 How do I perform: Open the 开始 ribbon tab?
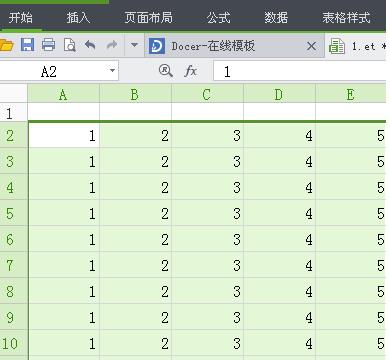point(21,17)
